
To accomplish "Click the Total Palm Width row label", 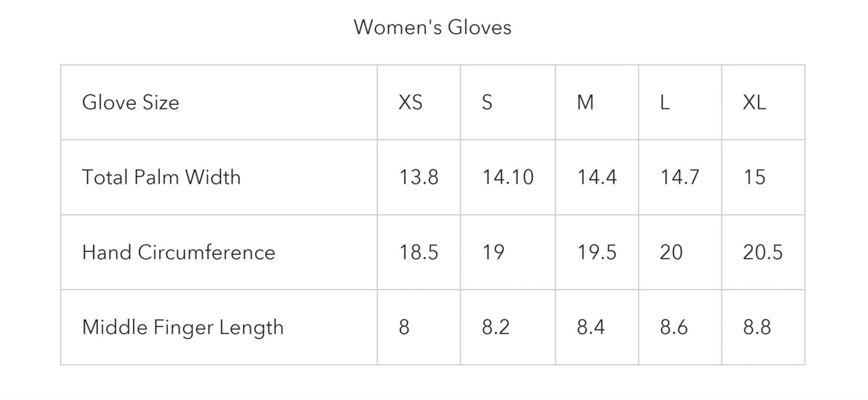I will tap(161, 177).
